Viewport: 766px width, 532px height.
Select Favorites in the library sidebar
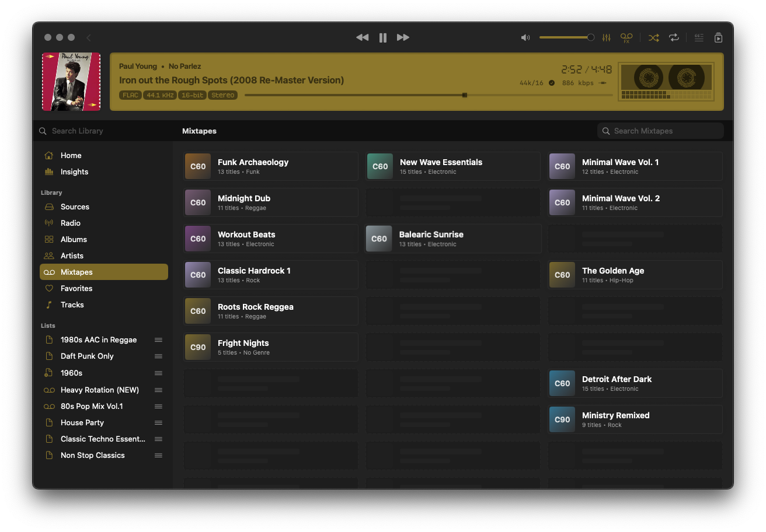[x=76, y=289]
